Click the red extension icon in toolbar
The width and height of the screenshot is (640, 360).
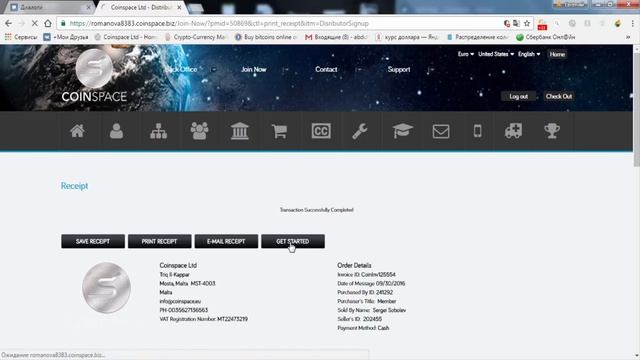542,24
